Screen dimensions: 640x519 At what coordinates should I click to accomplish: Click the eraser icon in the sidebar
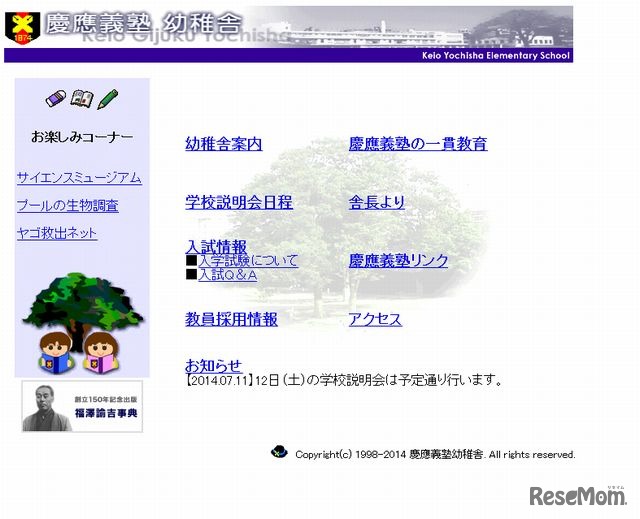(x=56, y=99)
